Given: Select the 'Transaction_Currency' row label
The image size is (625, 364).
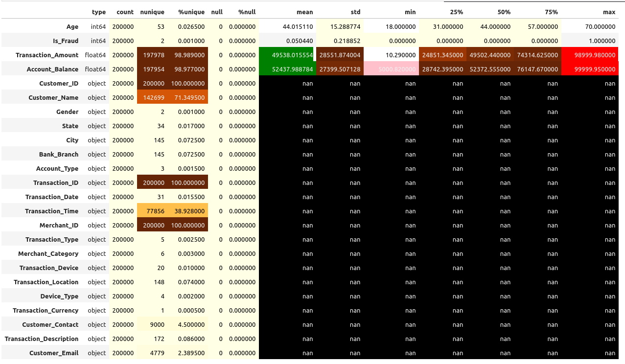Looking at the screenshot, I should (x=46, y=310).
